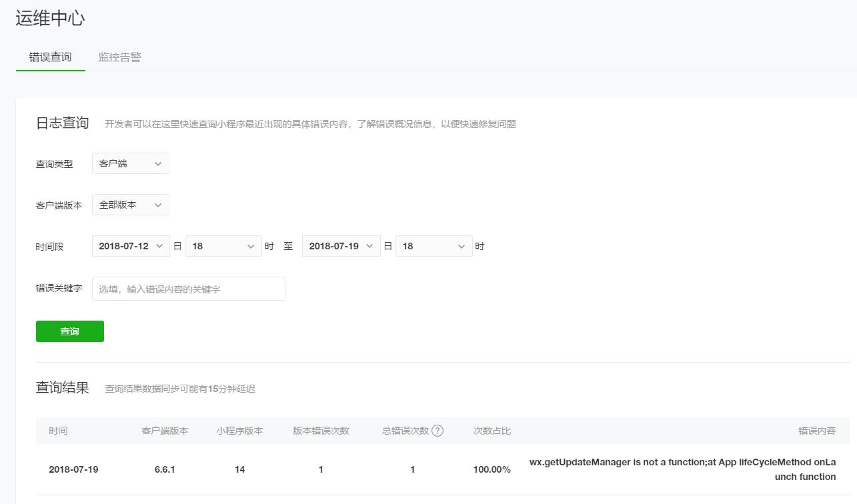
Task: Expand the end date dropdown 2018-07-19
Action: click(341, 245)
